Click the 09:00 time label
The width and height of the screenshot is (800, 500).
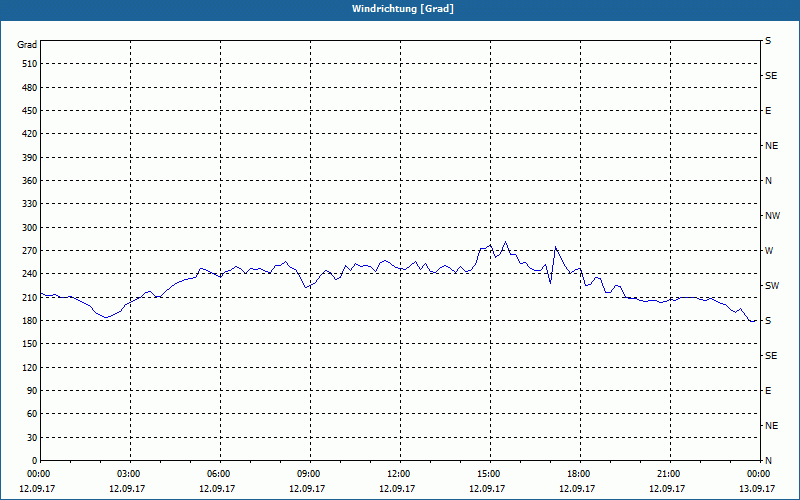coord(311,474)
